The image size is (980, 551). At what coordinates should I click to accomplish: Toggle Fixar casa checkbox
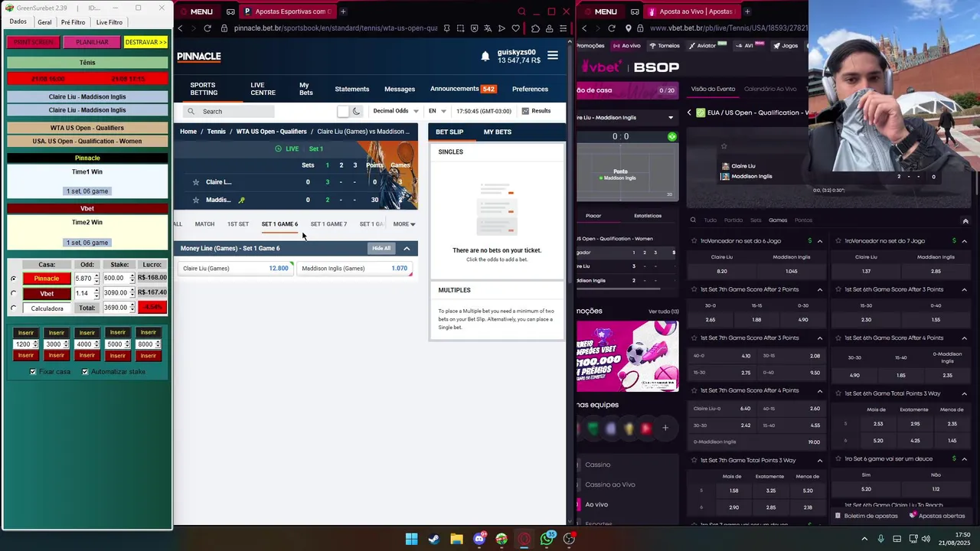tap(33, 372)
